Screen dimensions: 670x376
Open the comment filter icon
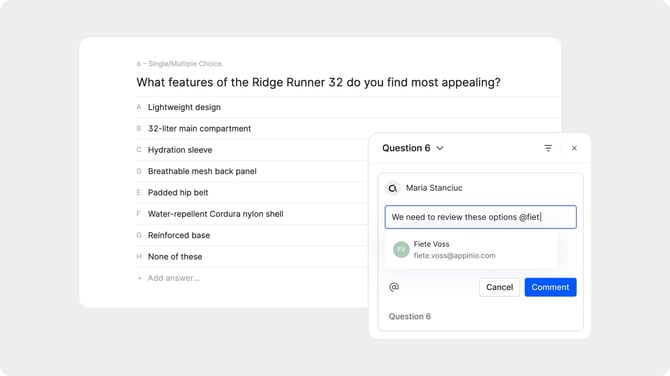point(548,148)
